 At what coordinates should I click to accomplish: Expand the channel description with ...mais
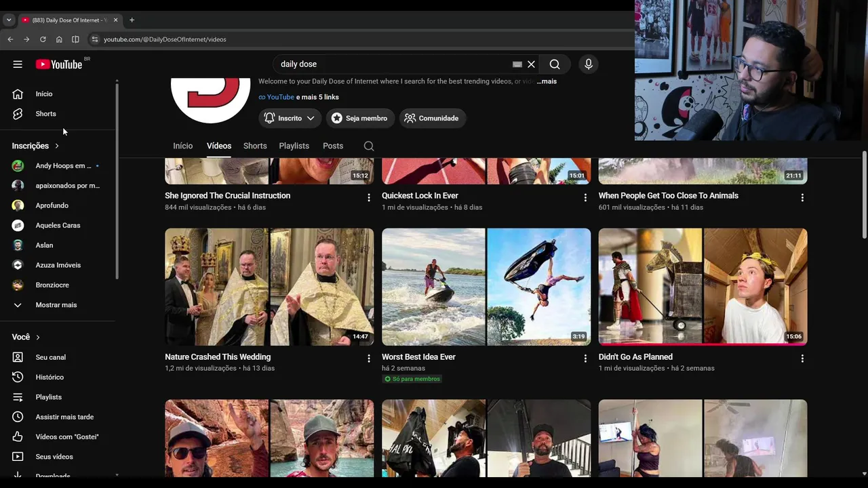547,81
